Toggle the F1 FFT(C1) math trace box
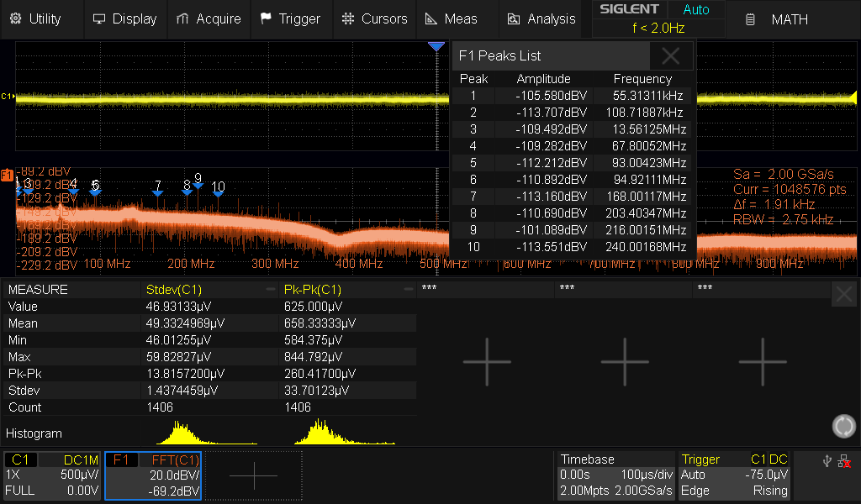Image resolution: width=861 pixels, height=504 pixels. pyautogui.click(x=153, y=475)
